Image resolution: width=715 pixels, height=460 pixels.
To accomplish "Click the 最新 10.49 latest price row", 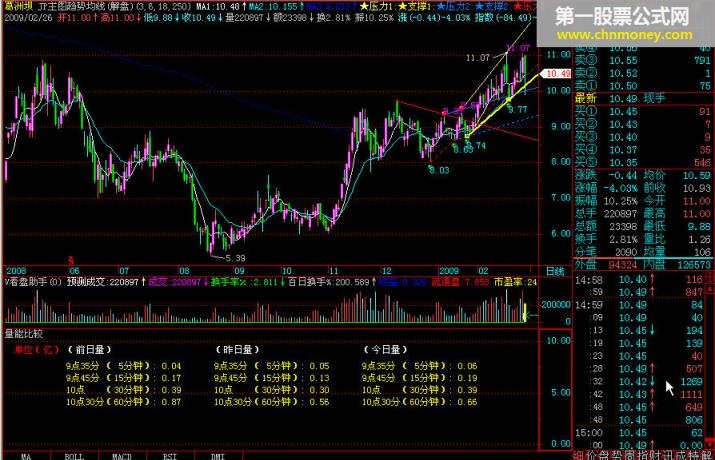I will [x=642, y=98].
